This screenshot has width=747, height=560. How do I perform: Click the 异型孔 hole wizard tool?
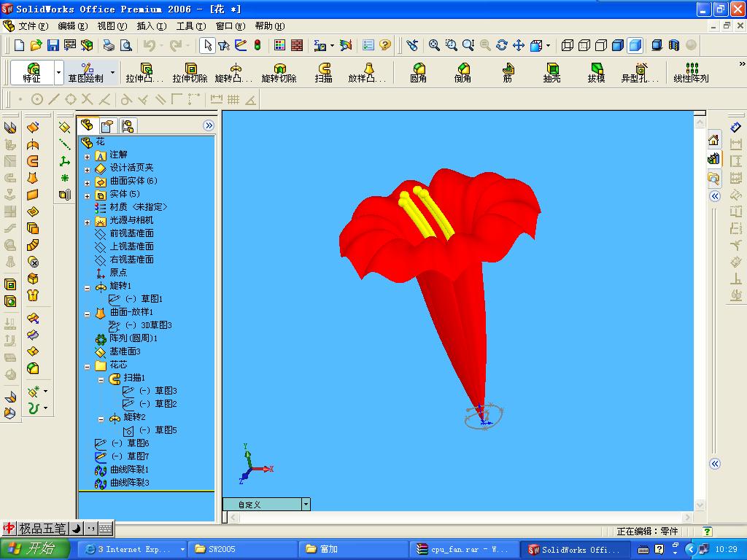pos(640,73)
